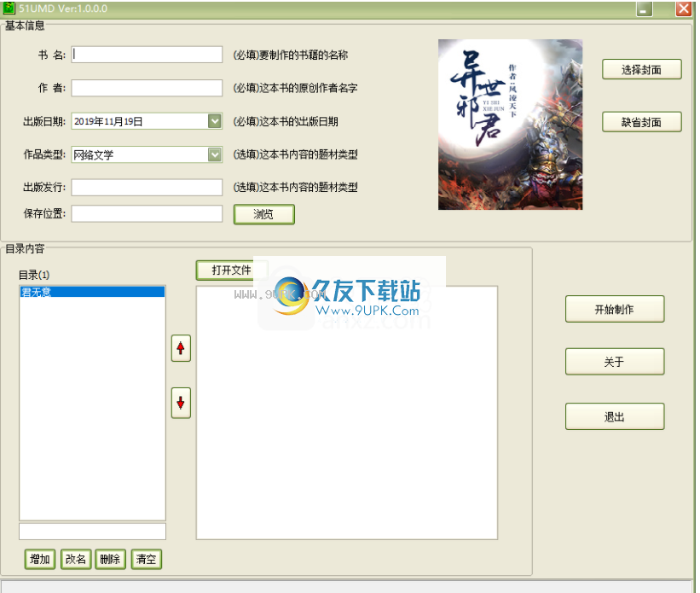Click the 打开文件 button
The height and width of the screenshot is (593, 700).
231,270
